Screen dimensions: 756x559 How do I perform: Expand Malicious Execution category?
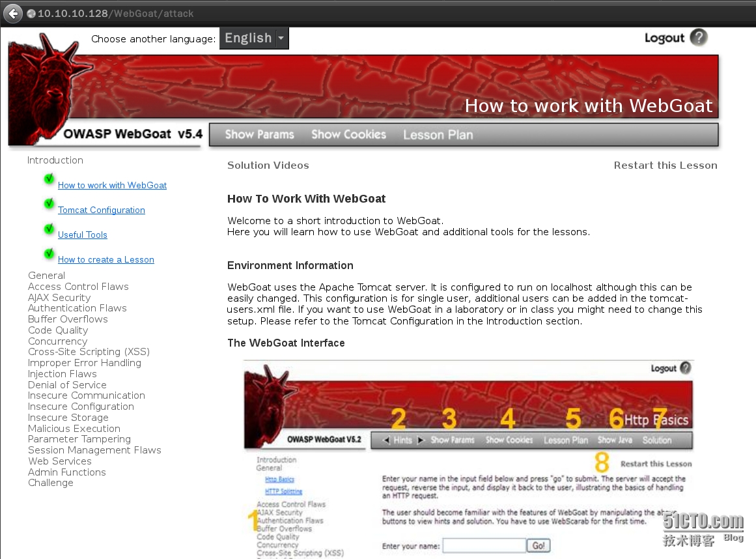(74, 429)
